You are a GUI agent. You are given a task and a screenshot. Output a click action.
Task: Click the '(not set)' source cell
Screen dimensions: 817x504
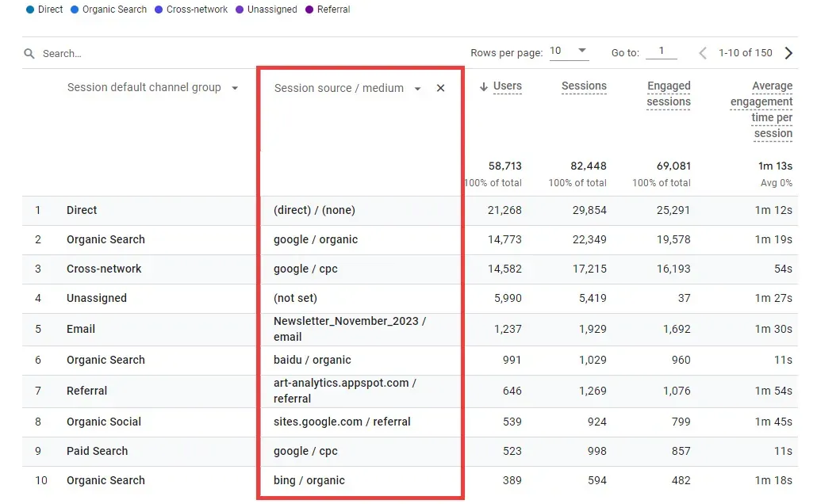(295, 298)
